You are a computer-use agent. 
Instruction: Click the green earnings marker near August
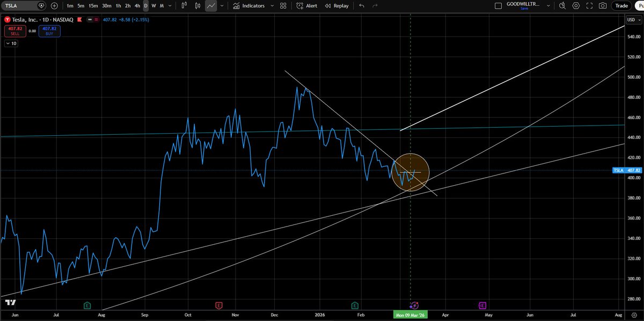(x=87, y=305)
